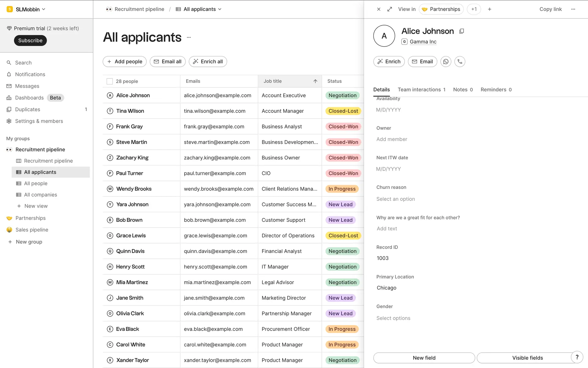Open the more options ellipsis in panel header
The width and height of the screenshot is (588, 368).
(573, 9)
